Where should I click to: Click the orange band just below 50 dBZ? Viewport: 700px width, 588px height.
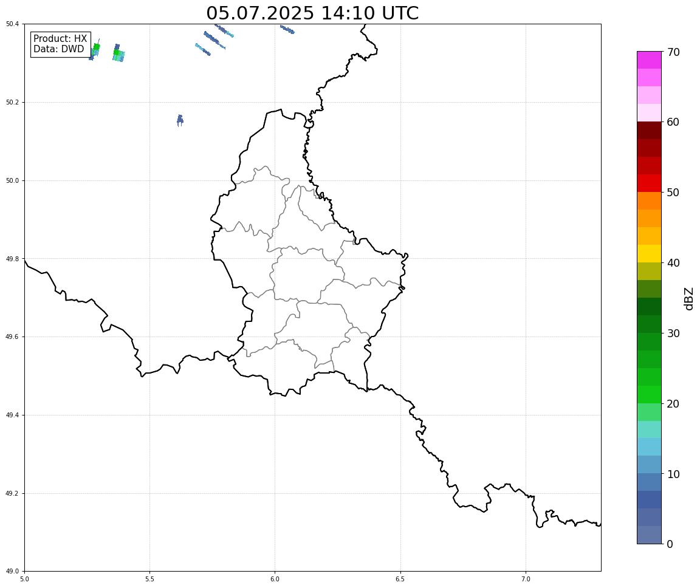(x=649, y=201)
